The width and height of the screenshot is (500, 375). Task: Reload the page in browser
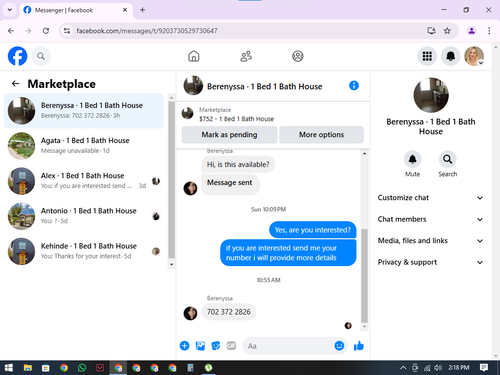click(46, 31)
